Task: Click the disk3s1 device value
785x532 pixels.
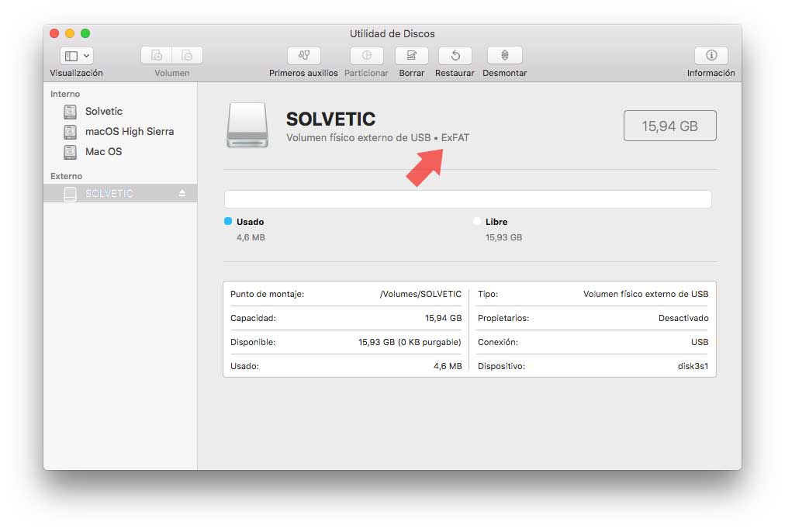Action: coord(693,366)
